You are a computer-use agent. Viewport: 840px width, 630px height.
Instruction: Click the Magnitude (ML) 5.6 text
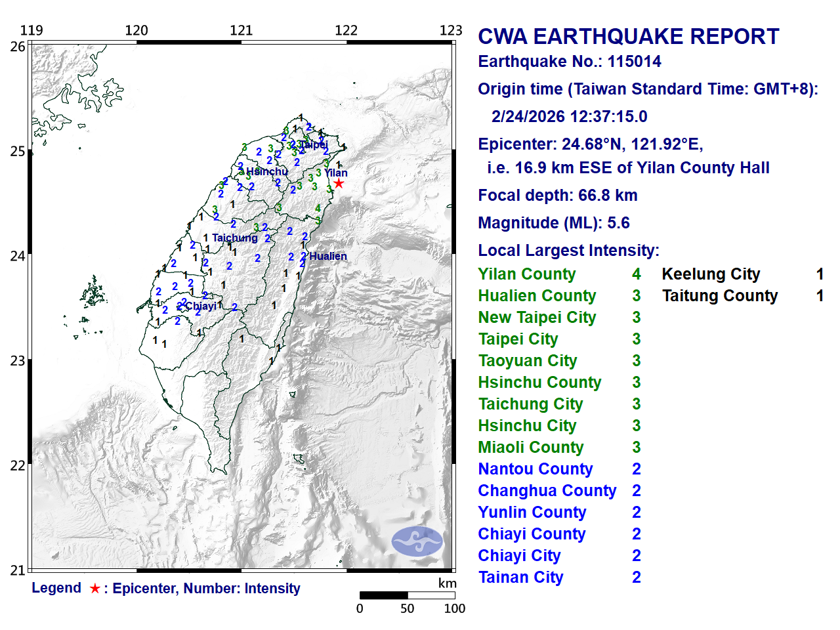click(553, 223)
